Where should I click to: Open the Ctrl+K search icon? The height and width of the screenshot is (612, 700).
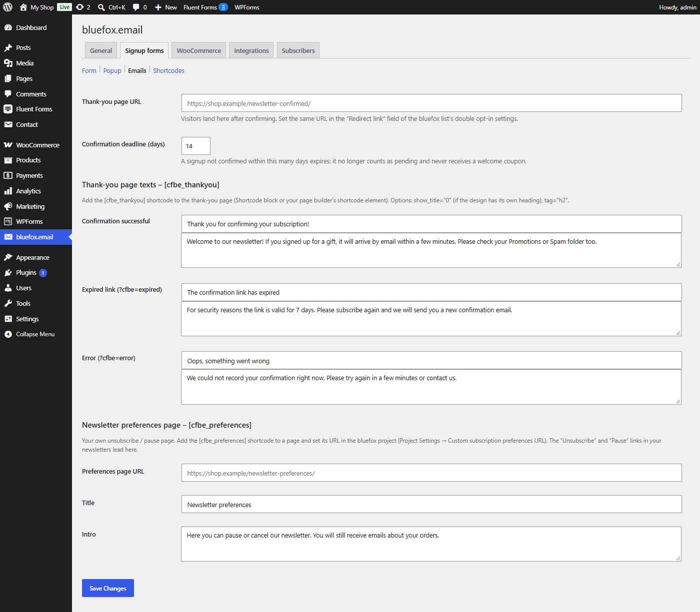(x=101, y=7)
